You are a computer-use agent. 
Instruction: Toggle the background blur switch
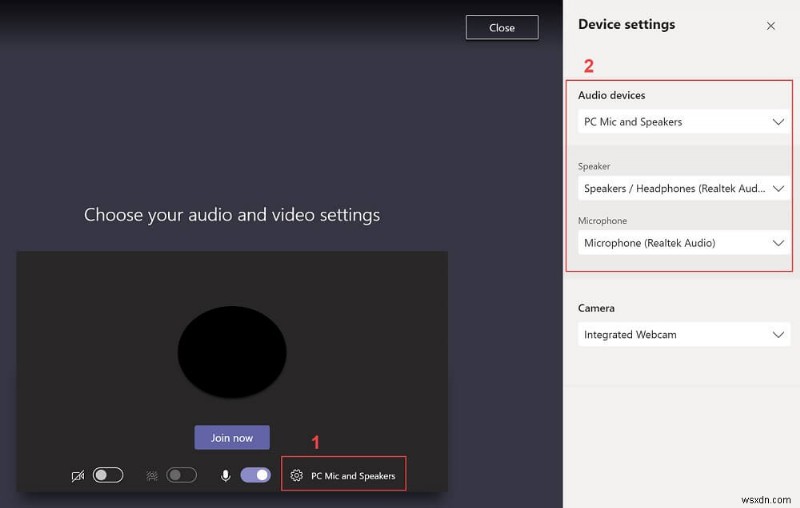tap(182, 475)
